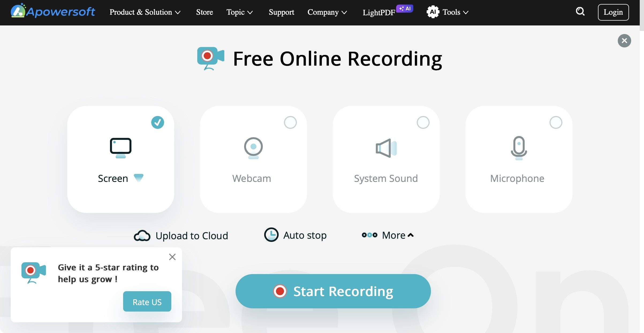Screen dimensions: 644x333
Task: Enable System Sound recording
Action: (x=423, y=122)
